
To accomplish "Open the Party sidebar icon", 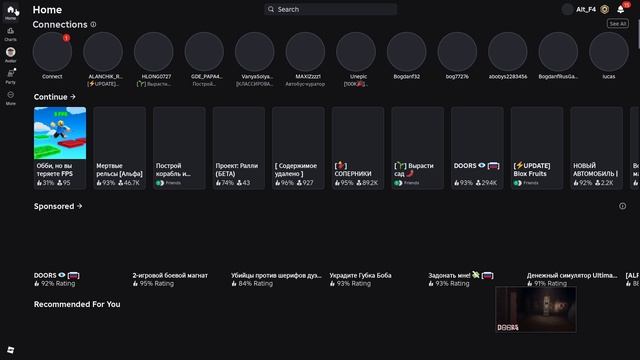I will 11,76.
